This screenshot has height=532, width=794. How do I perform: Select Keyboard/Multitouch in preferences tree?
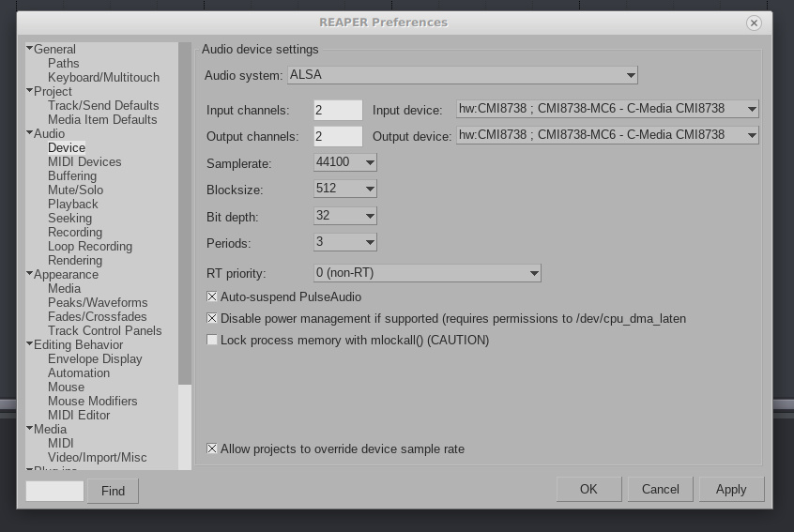click(103, 78)
